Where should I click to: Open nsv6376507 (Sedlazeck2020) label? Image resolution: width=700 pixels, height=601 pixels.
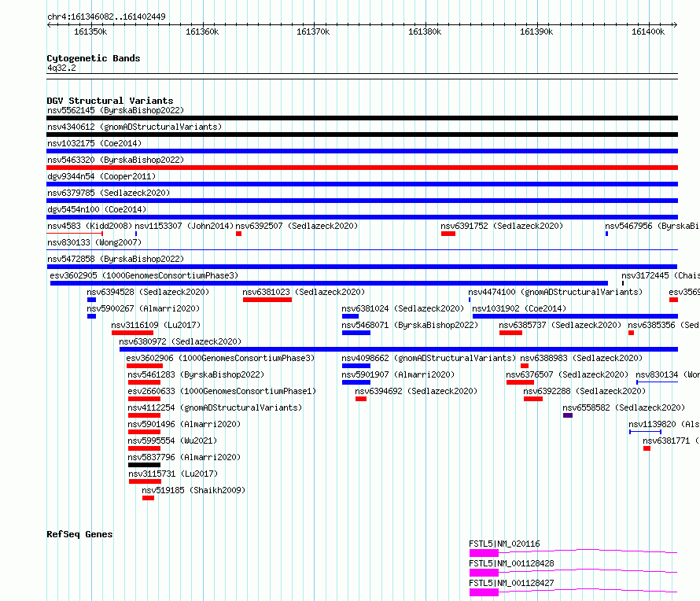(567, 374)
